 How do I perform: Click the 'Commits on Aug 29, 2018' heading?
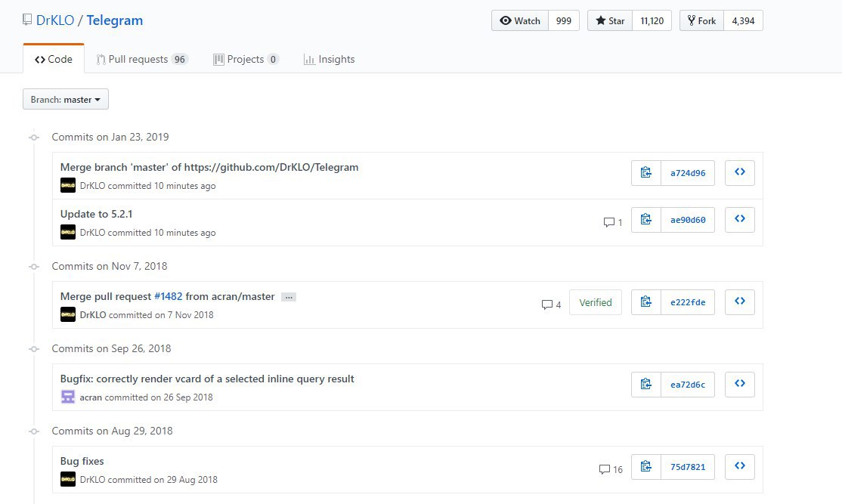(x=112, y=431)
